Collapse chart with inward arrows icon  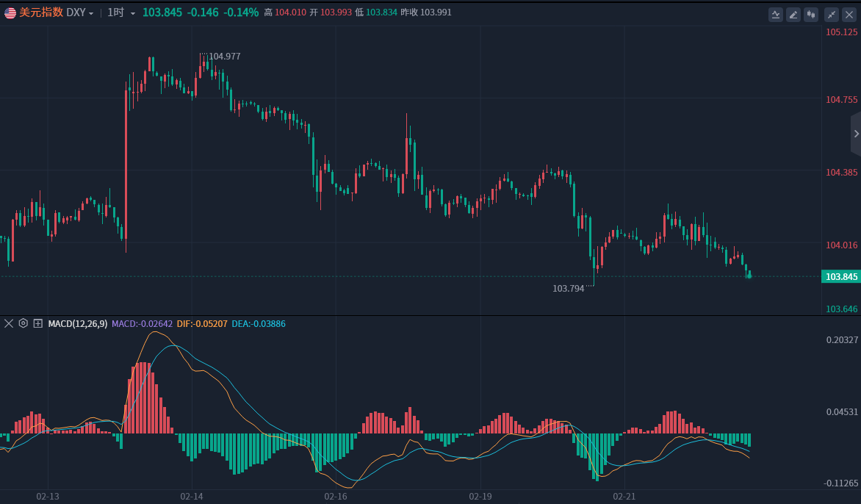tap(832, 15)
